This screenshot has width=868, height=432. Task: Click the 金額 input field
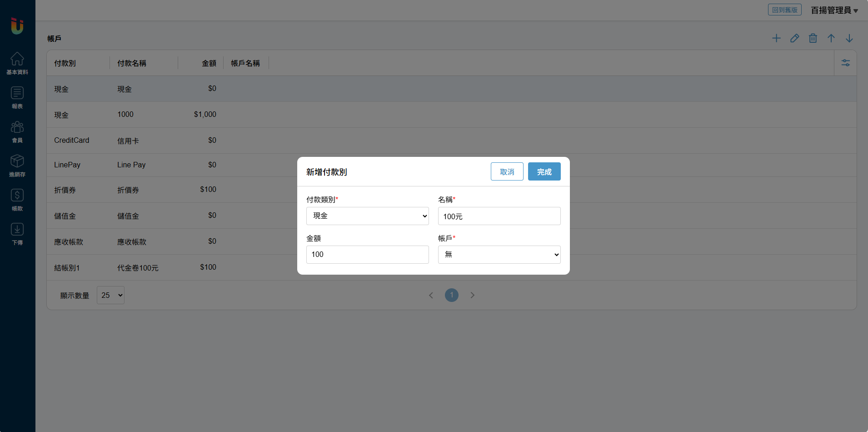pyautogui.click(x=367, y=255)
